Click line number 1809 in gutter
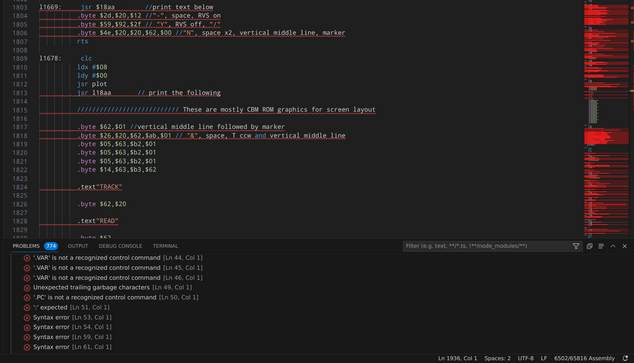The width and height of the screenshot is (634, 363). tap(20, 59)
